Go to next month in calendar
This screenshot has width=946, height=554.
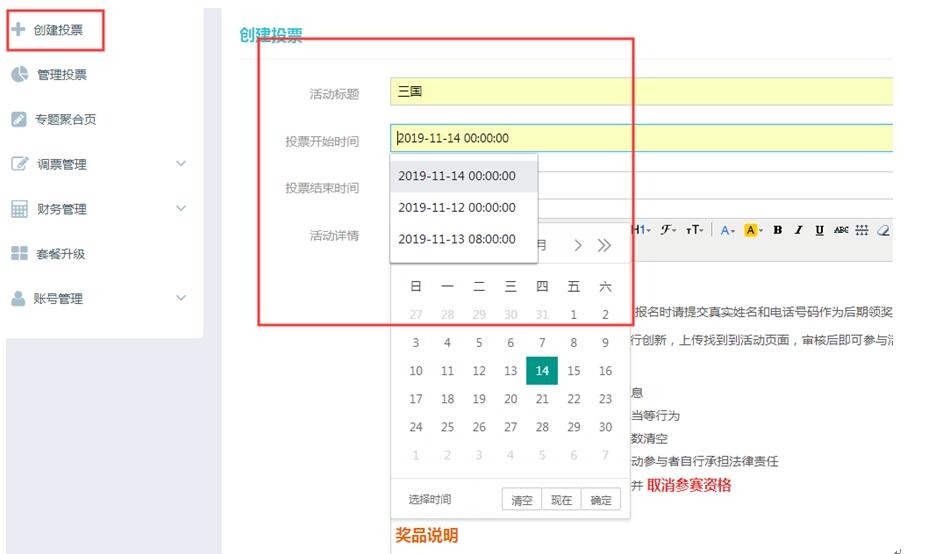tap(578, 245)
